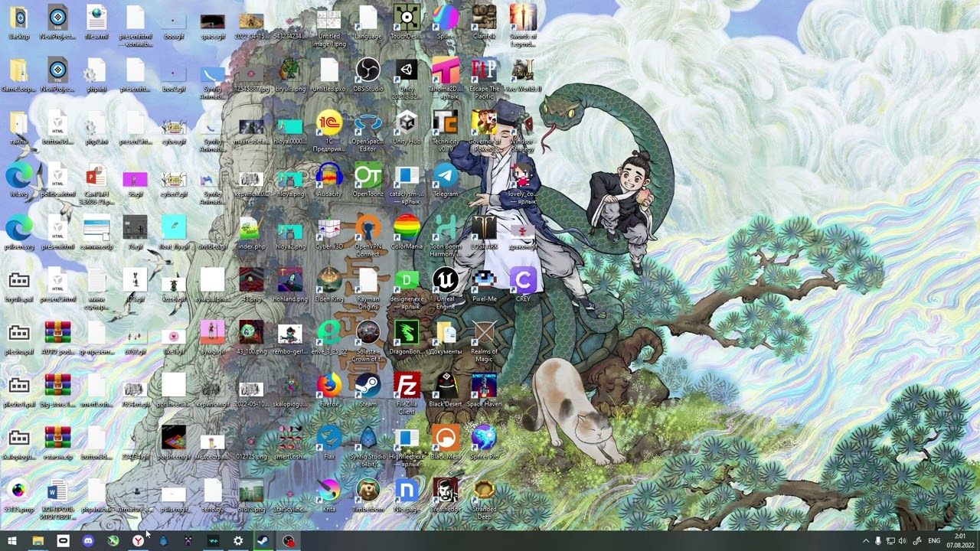Select the Cyberix3D desktop icon
The image size is (980, 551).
coord(329,232)
